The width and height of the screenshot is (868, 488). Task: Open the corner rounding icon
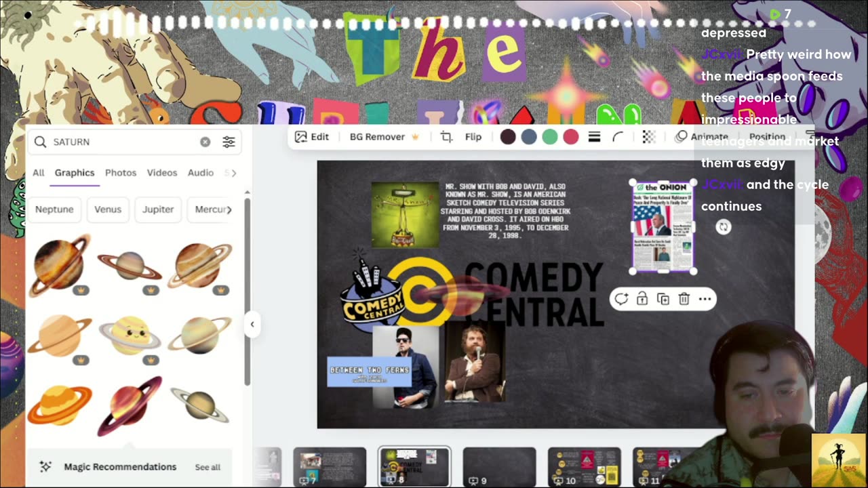618,137
